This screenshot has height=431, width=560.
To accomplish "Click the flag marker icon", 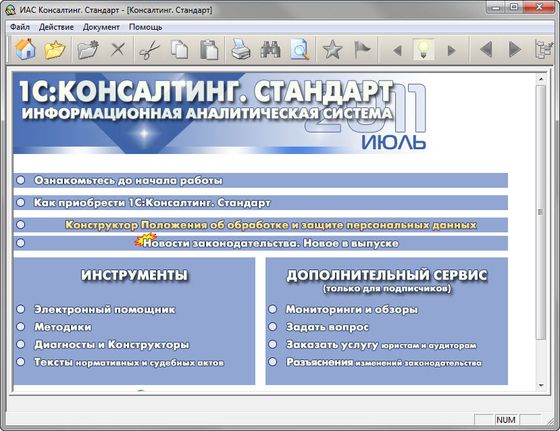I will 362,50.
